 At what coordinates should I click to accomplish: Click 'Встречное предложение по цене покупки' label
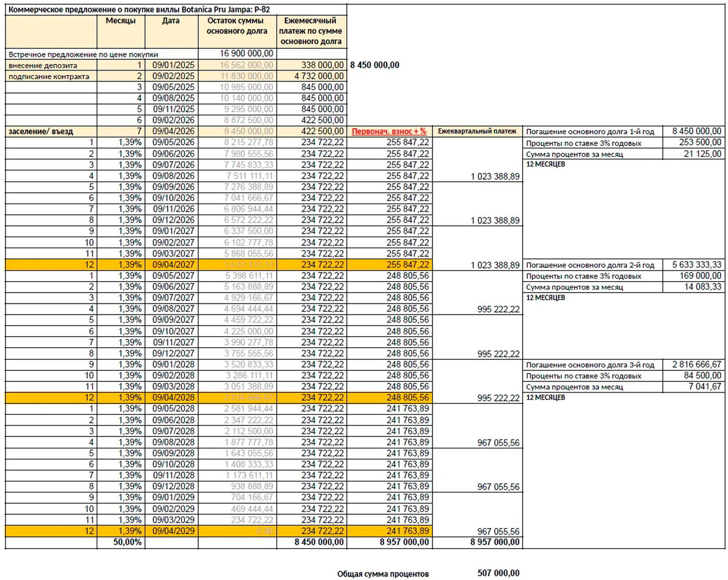(x=83, y=54)
